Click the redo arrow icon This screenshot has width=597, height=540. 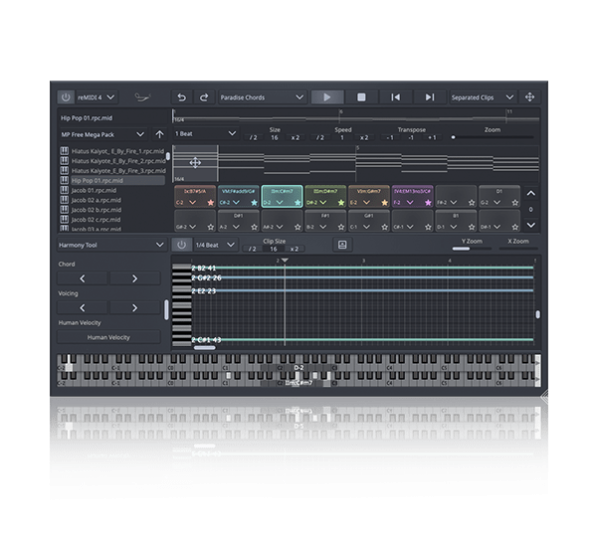click(x=204, y=97)
